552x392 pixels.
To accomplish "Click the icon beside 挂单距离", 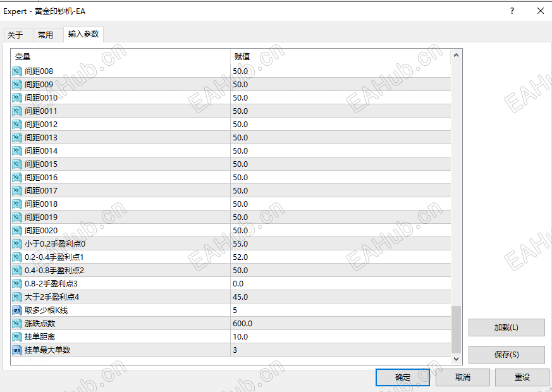I will point(16,336).
